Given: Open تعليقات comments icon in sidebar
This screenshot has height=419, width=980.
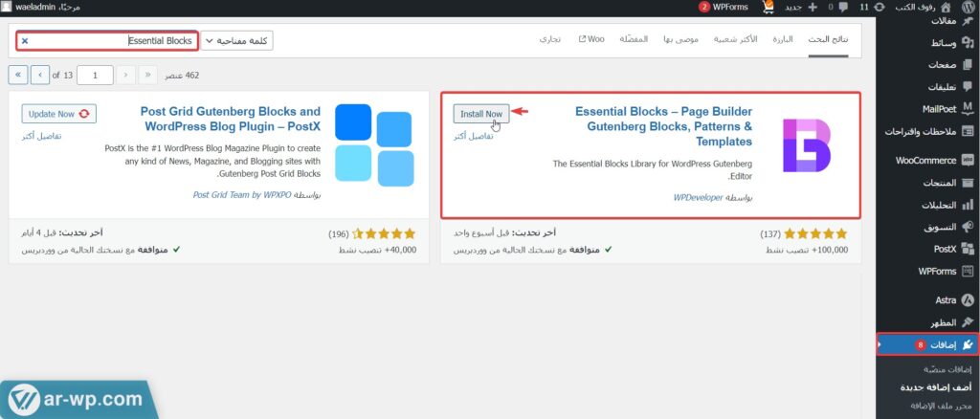Looking at the screenshot, I should tap(968, 86).
